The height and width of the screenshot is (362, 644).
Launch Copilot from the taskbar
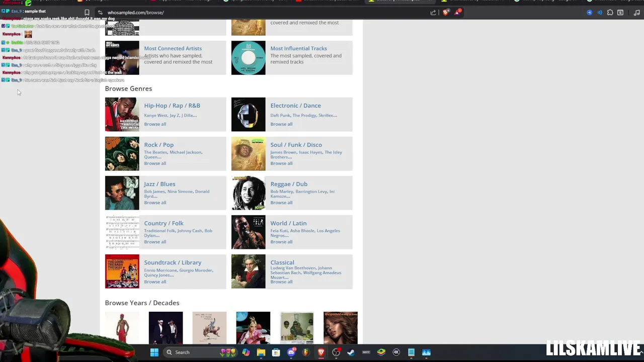pos(246,352)
